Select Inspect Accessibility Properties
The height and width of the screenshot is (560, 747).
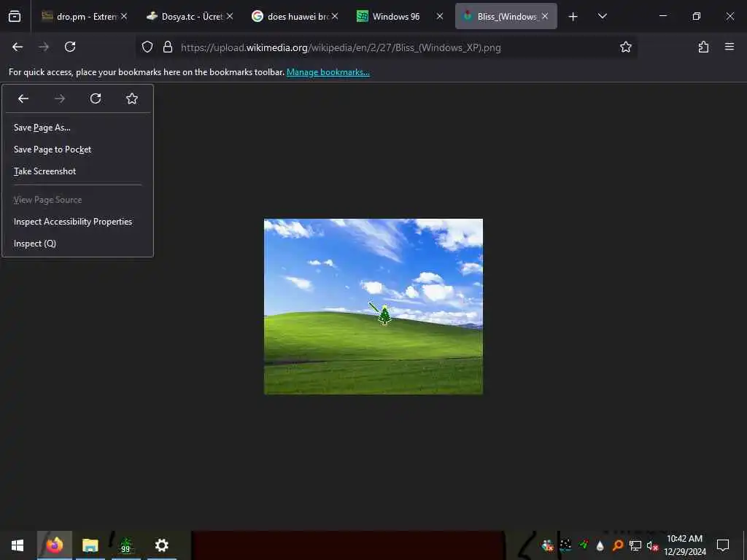tap(77, 222)
